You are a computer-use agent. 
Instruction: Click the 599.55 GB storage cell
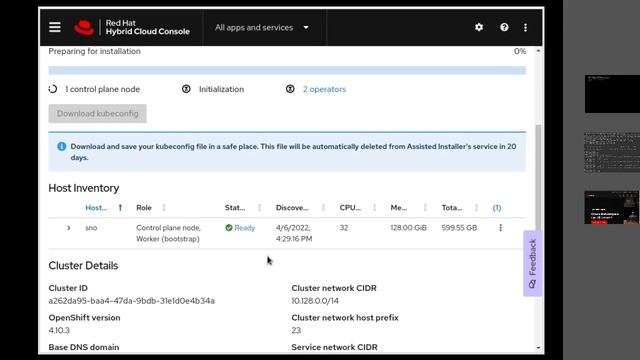[x=459, y=228]
